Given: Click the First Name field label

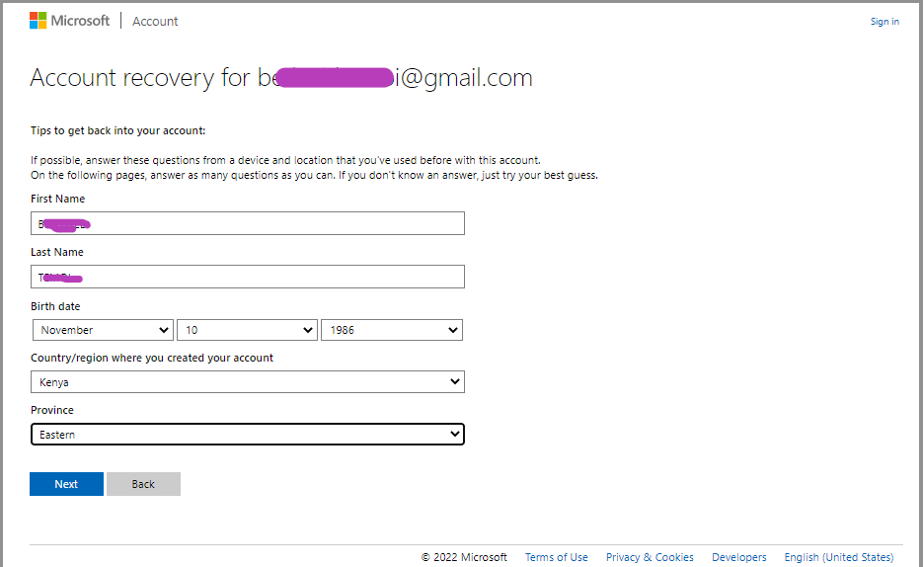Looking at the screenshot, I should 57,199.
